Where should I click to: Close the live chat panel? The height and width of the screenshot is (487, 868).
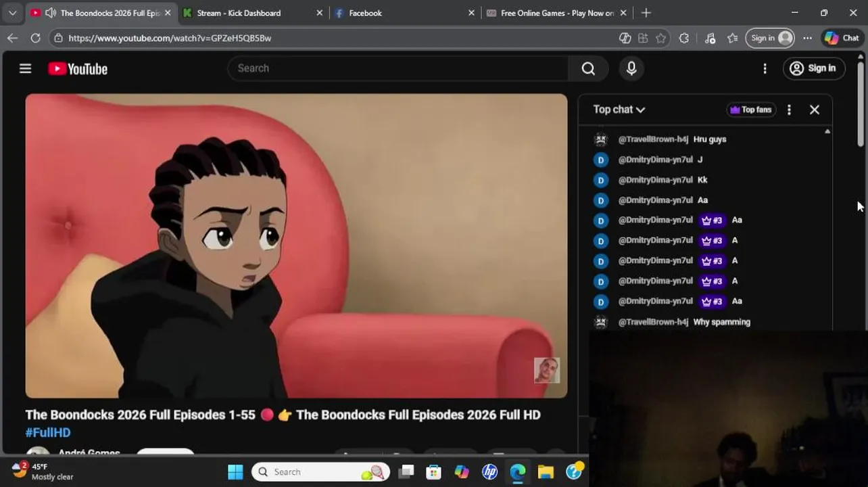click(814, 110)
